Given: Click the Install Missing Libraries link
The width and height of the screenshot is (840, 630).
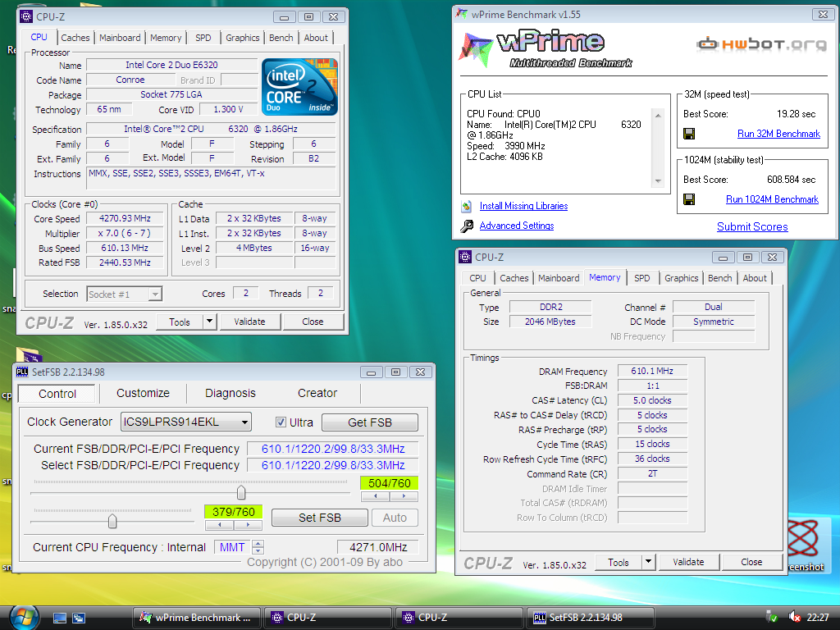Looking at the screenshot, I should [x=523, y=206].
